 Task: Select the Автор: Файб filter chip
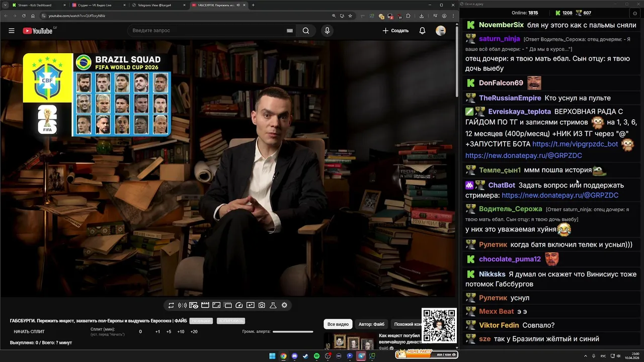(x=371, y=324)
